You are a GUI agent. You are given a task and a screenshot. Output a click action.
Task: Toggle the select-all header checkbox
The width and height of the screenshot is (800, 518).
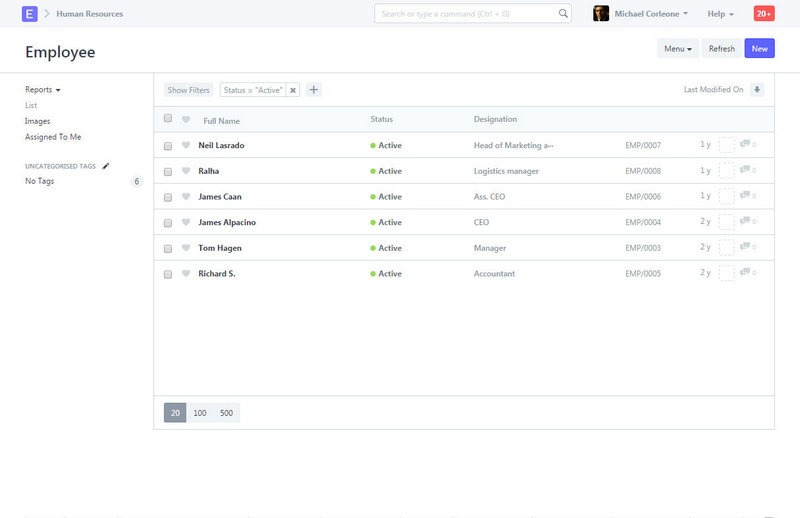(x=168, y=119)
